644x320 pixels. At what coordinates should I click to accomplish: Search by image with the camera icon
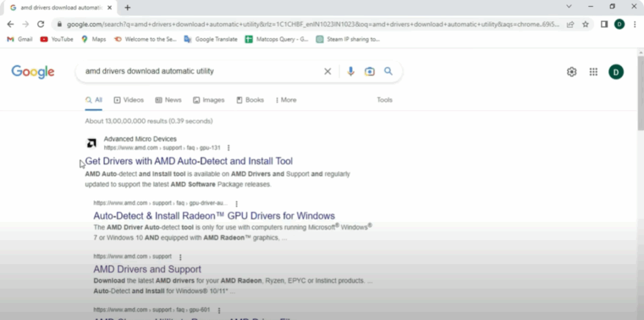370,72
